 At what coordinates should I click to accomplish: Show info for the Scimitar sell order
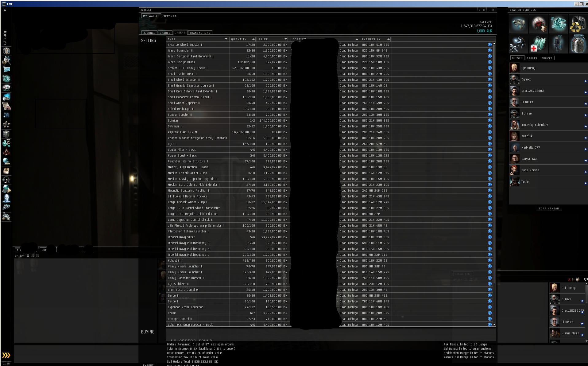tap(489, 120)
